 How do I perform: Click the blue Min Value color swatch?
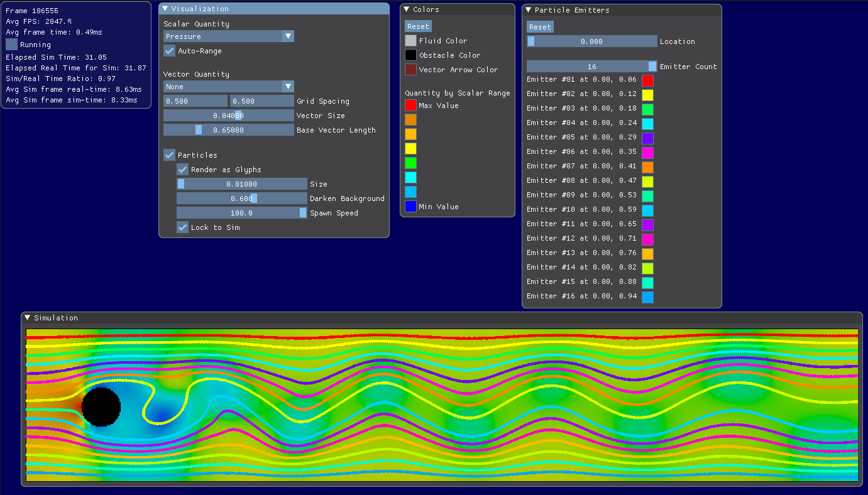coord(410,207)
